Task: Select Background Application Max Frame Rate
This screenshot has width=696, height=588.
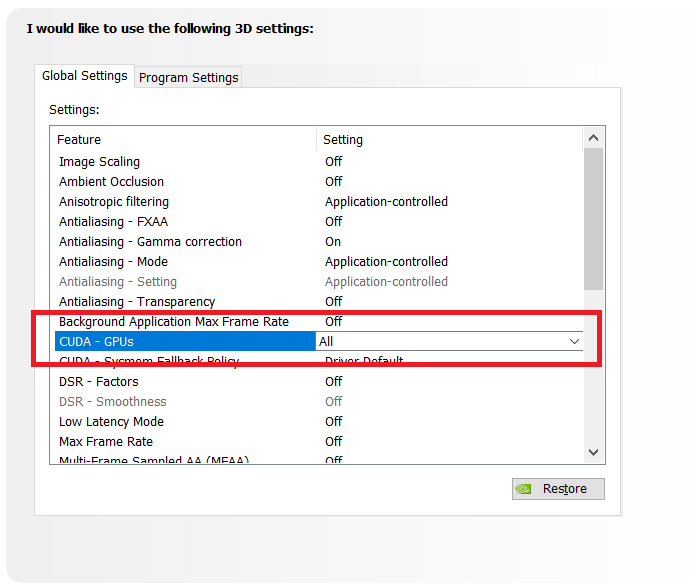Action: [173, 322]
